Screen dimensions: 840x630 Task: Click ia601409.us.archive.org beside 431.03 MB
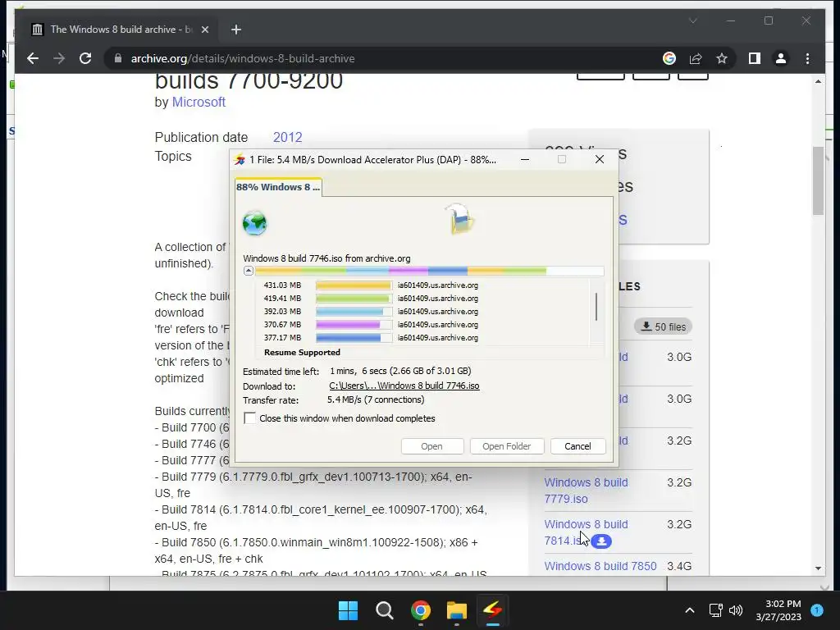(438, 285)
